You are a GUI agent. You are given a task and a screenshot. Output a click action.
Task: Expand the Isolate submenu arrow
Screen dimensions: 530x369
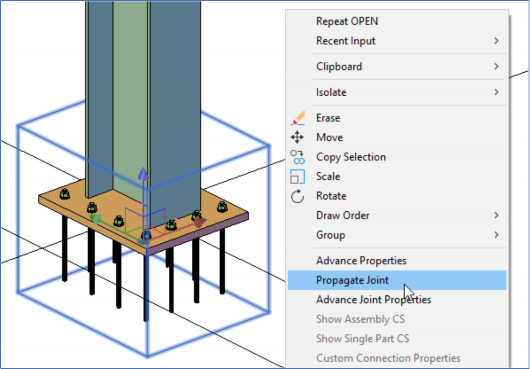pyautogui.click(x=496, y=92)
